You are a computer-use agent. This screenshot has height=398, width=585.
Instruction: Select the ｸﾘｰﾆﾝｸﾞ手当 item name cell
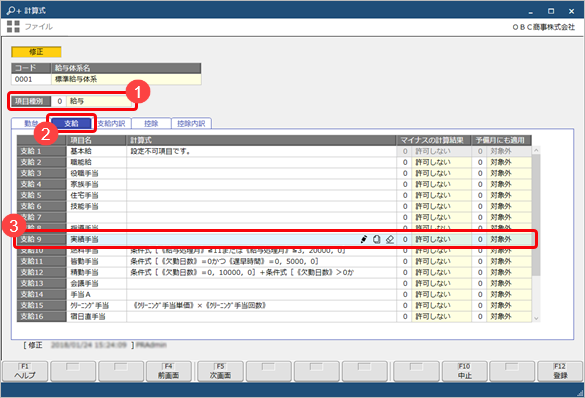click(x=96, y=305)
